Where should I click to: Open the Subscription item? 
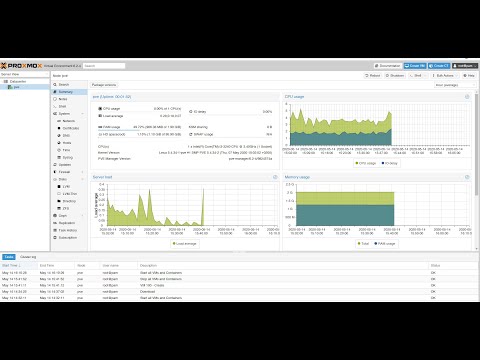[x=69, y=238]
